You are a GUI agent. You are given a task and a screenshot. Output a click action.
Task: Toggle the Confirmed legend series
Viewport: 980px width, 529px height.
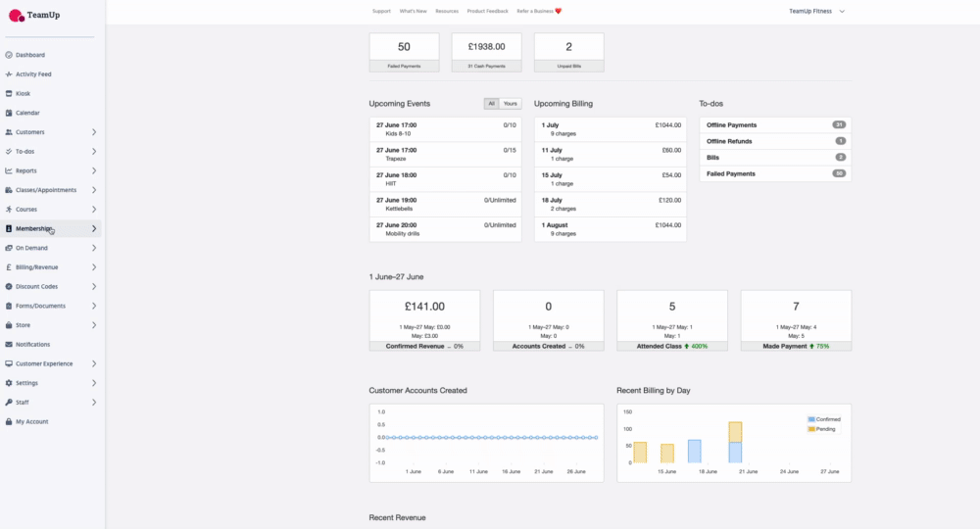coord(826,419)
